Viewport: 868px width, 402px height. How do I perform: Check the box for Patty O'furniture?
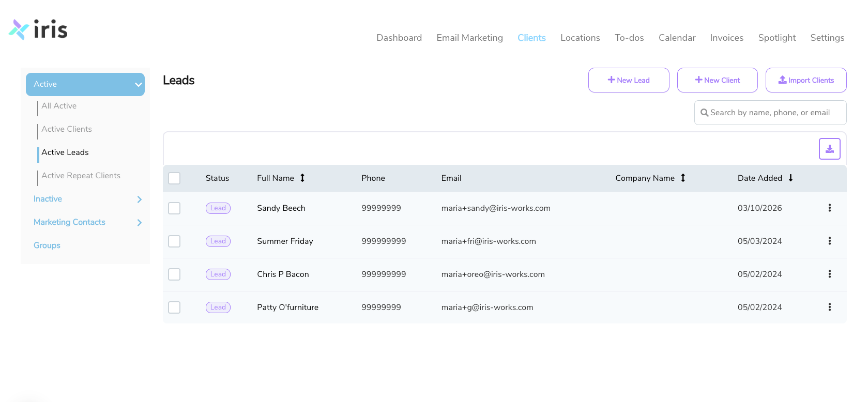click(174, 307)
